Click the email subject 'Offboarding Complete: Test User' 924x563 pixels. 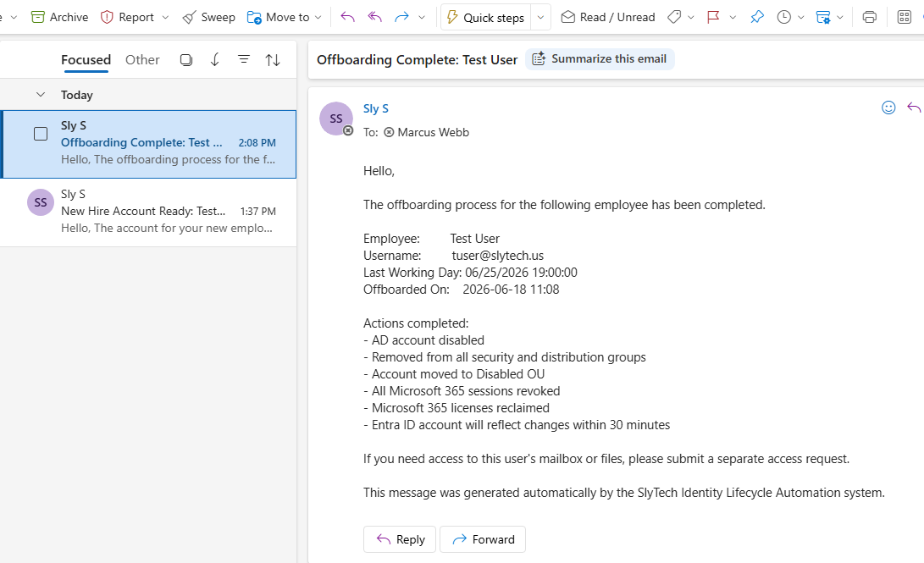pyautogui.click(x=417, y=59)
